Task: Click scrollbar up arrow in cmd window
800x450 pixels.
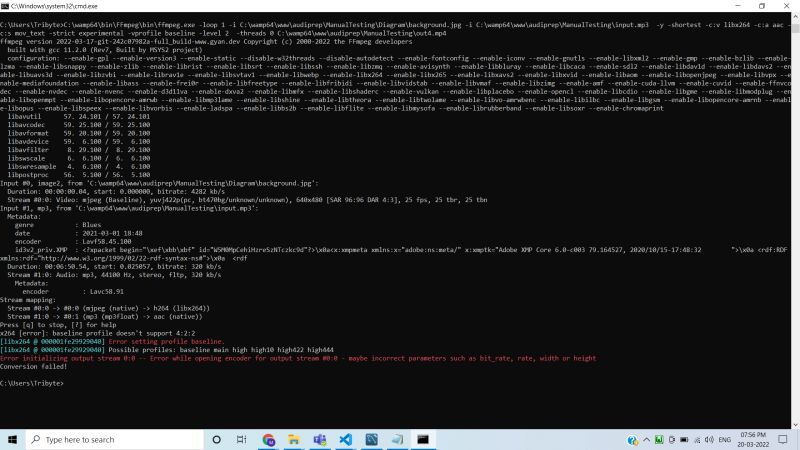Action: point(795,16)
